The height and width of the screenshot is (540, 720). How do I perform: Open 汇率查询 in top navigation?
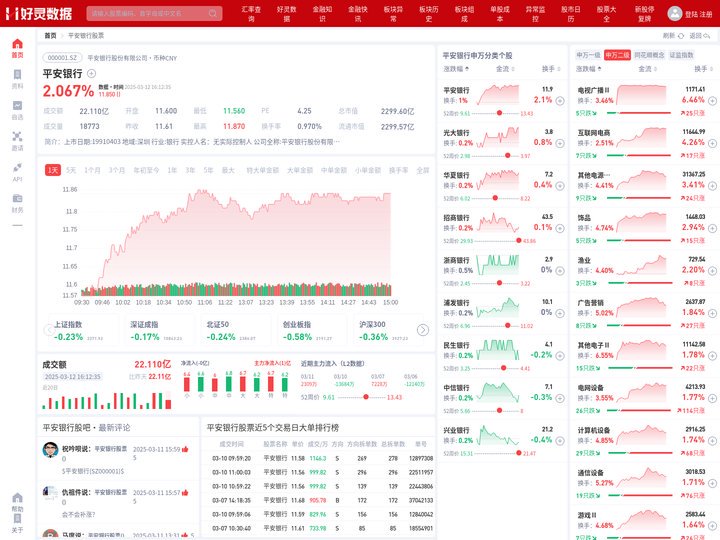tap(251, 14)
